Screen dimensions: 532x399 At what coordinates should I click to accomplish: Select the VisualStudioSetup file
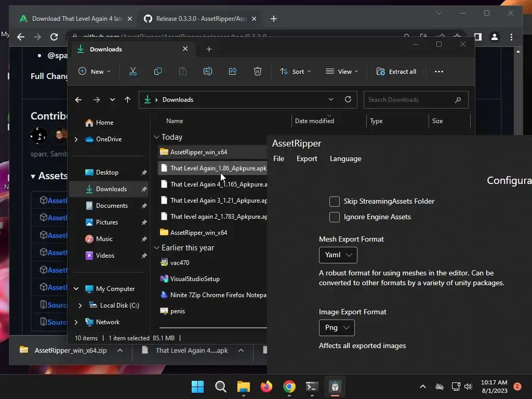click(x=213, y=279)
